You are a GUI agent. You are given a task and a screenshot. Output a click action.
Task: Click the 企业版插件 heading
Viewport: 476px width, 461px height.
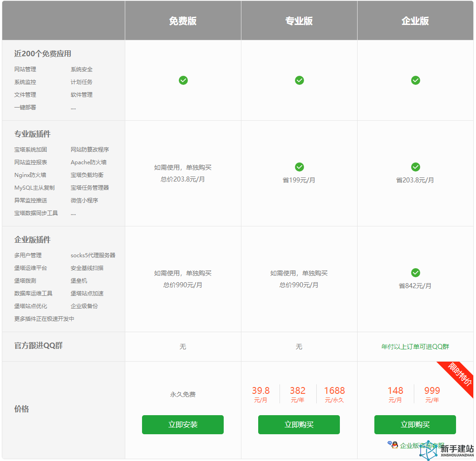[33, 240]
